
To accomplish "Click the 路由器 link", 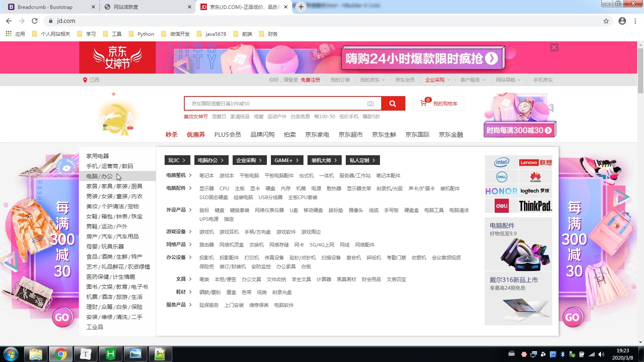I will (x=206, y=245).
